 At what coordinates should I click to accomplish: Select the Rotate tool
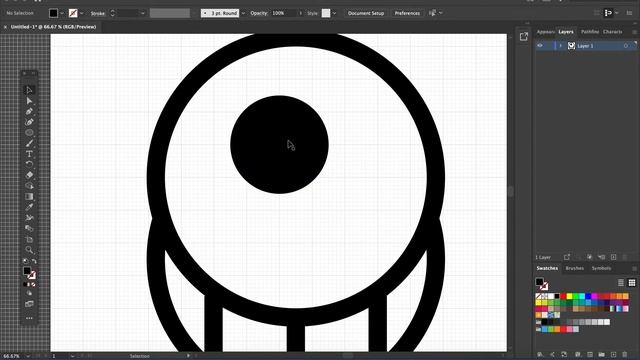29,164
